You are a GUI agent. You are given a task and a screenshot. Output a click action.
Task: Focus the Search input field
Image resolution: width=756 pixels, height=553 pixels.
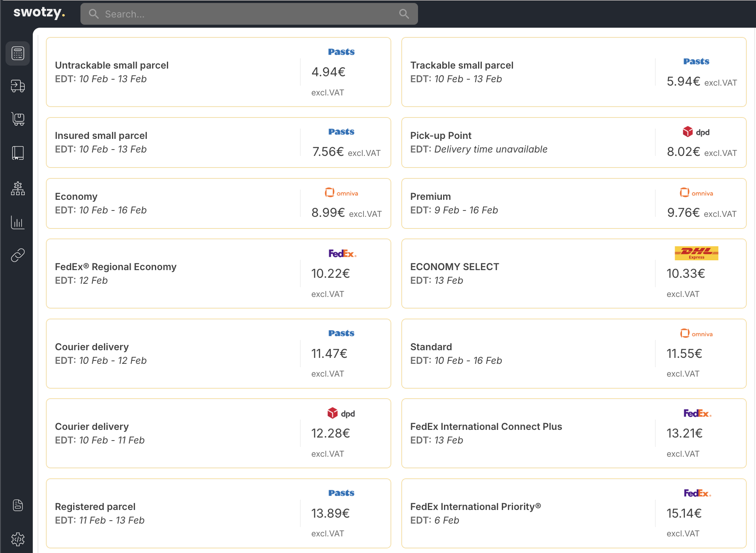click(249, 14)
